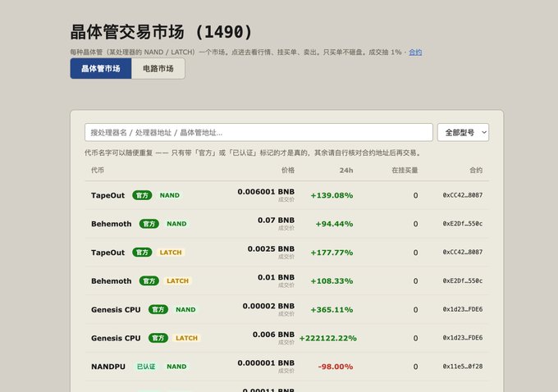The width and height of the screenshot is (558, 392).
Task: Click contract address 0x11e5…0f28
Action: coord(463,366)
